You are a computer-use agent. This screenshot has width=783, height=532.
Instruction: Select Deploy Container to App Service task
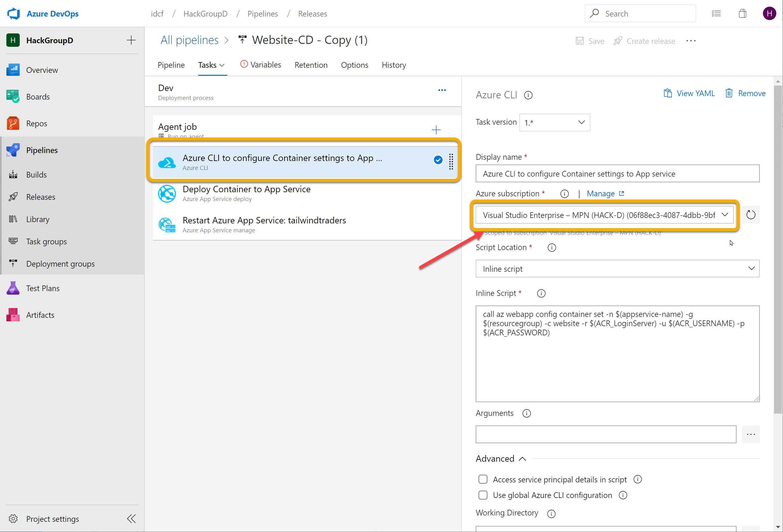click(x=307, y=193)
